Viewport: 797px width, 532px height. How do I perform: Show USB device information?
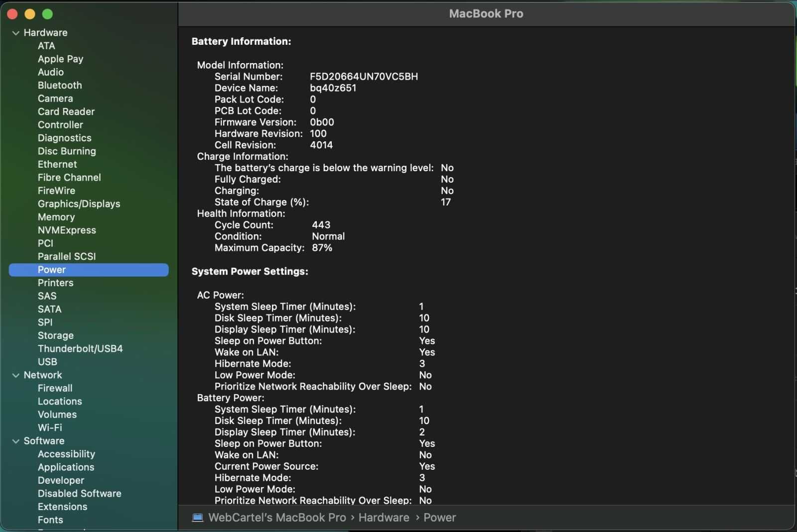click(x=47, y=362)
